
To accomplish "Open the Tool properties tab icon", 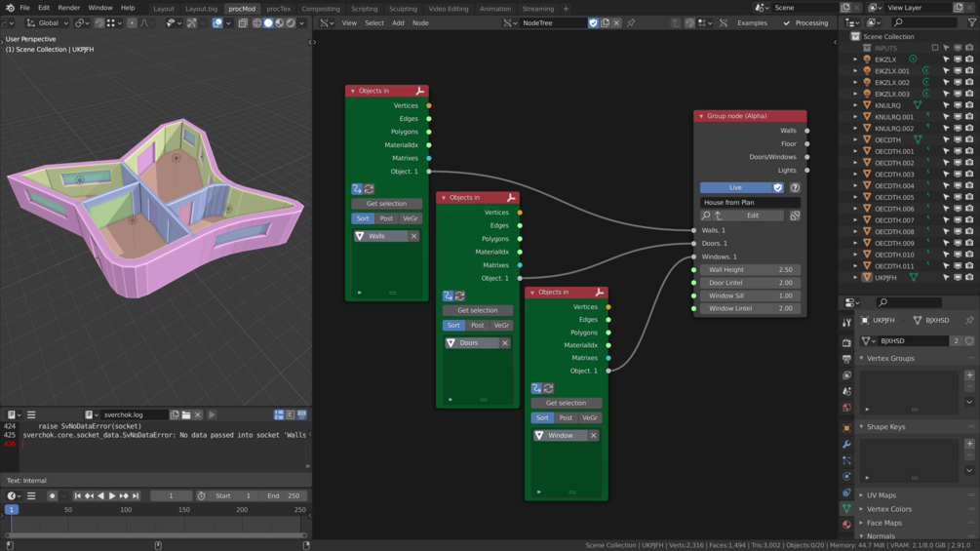I will (846, 323).
